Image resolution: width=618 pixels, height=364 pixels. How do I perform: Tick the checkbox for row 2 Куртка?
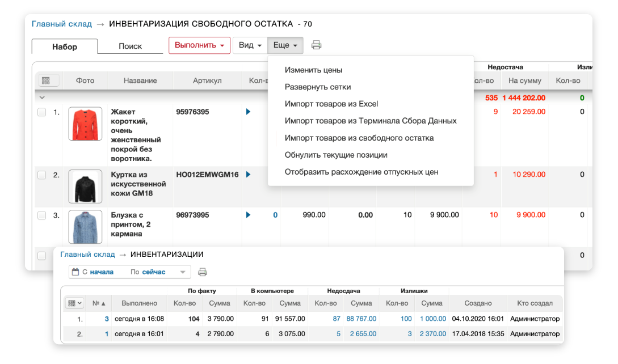click(42, 175)
